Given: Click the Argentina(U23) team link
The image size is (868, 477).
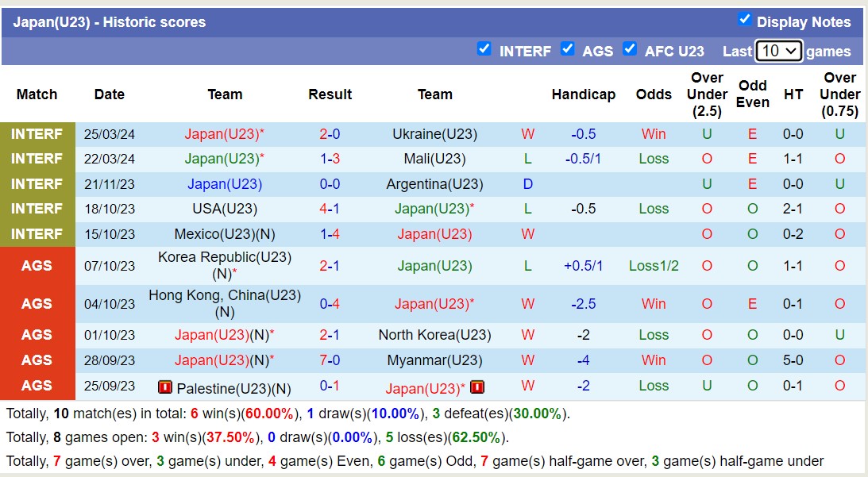Looking at the screenshot, I should click(434, 184).
